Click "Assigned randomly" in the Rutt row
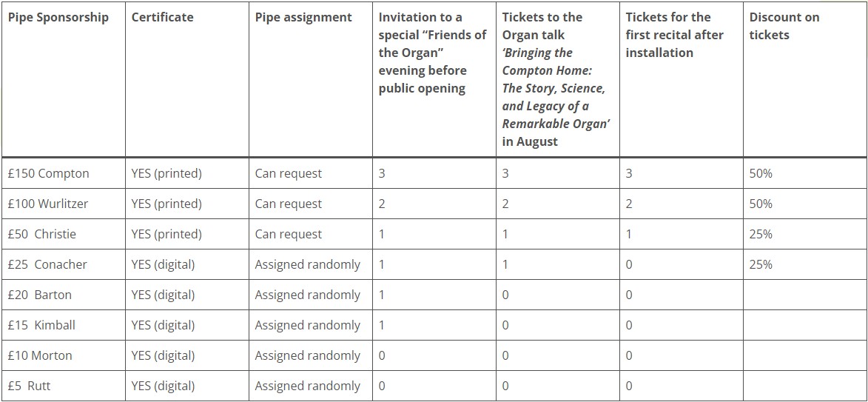868x402 pixels. (x=308, y=386)
